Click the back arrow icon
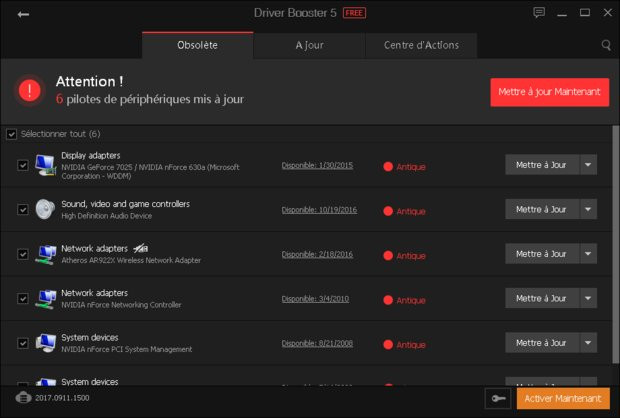Viewport: 620px width, 418px height. [23, 14]
